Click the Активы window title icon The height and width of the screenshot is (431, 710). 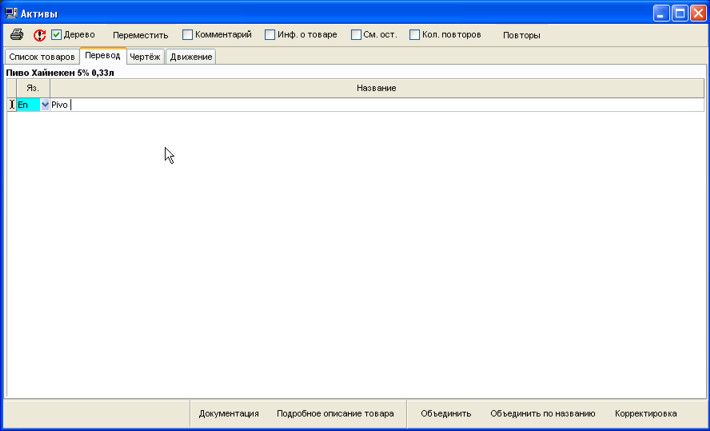click(11, 13)
